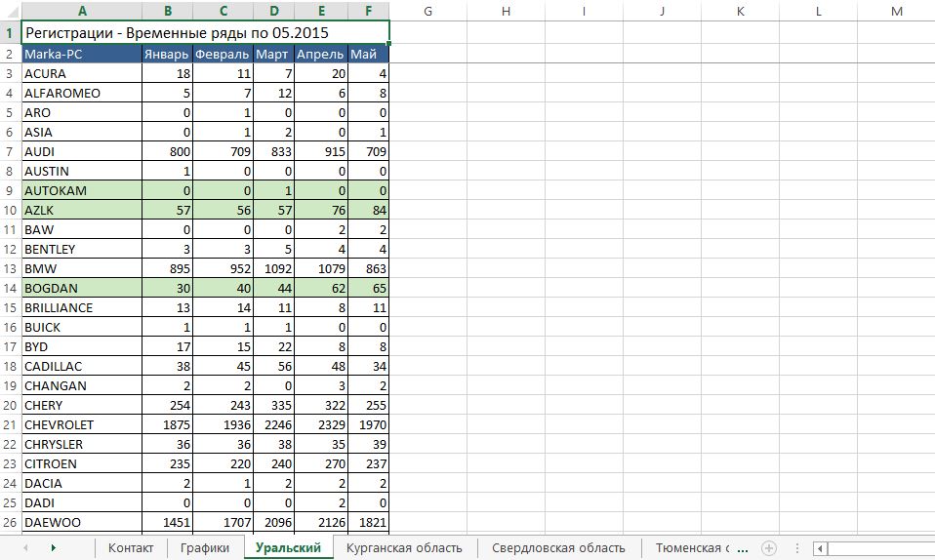The image size is (935, 560).
Task: Select the AUTOKAM cell
Action: click(x=82, y=190)
